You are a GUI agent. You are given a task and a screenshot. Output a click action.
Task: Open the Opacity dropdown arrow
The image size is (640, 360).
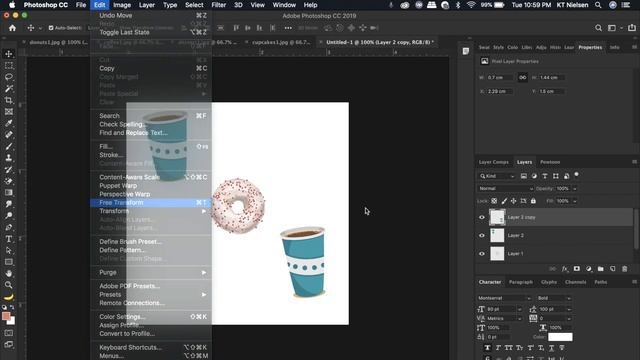coord(575,189)
